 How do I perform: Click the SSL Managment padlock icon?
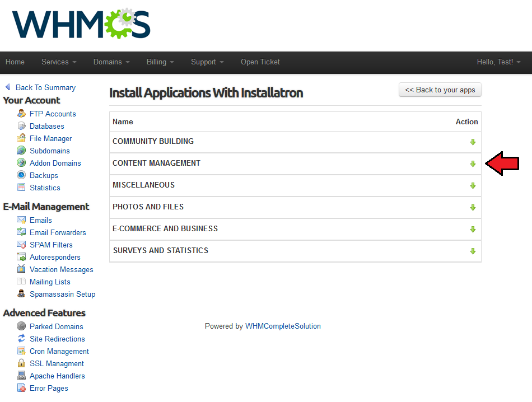click(21, 363)
